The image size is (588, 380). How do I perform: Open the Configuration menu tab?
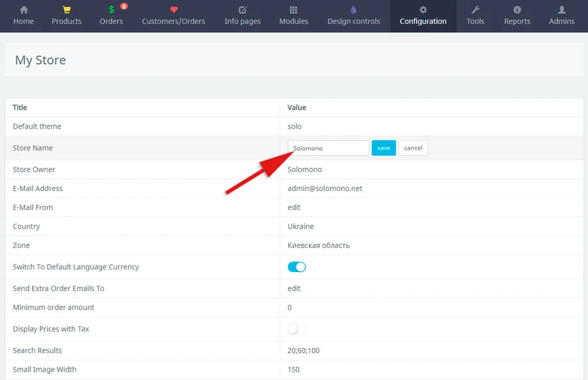(x=423, y=16)
